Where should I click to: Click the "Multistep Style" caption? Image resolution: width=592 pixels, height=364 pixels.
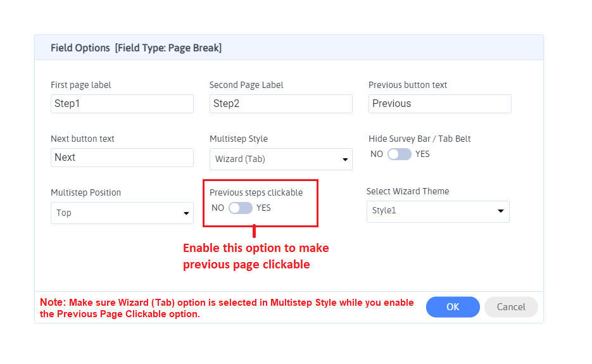[x=239, y=139]
